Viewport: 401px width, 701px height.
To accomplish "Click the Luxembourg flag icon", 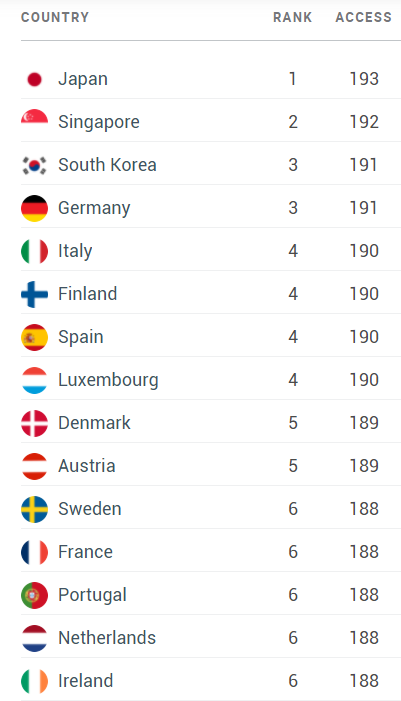I will 34,380.
